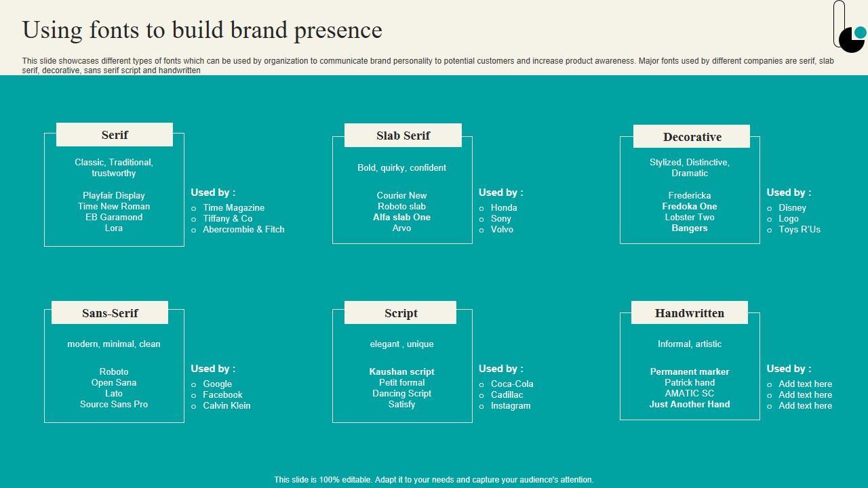This screenshot has height=488, width=868.
Task: Select the Kaushan script font name
Action: 401,372
